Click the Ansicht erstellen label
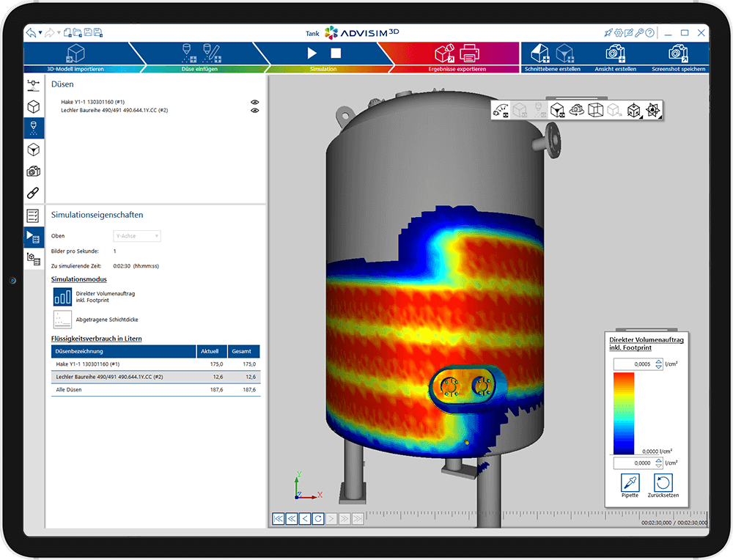The image size is (733, 560). click(x=615, y=69)
